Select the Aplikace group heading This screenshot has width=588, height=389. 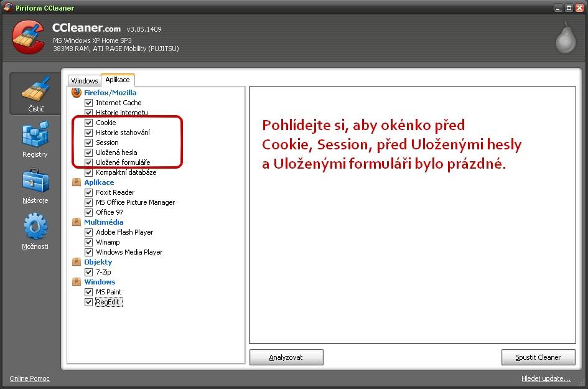(x=99, y=182)
